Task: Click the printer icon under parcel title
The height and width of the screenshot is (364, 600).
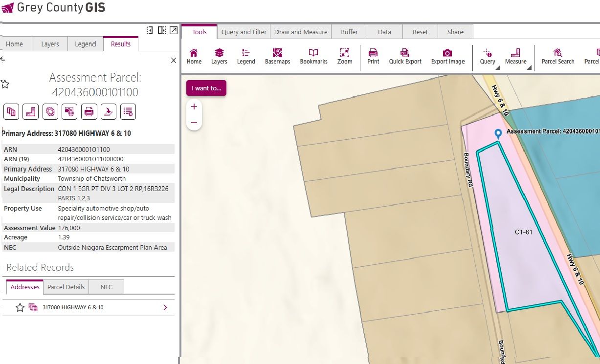Action: pos(89,112)
